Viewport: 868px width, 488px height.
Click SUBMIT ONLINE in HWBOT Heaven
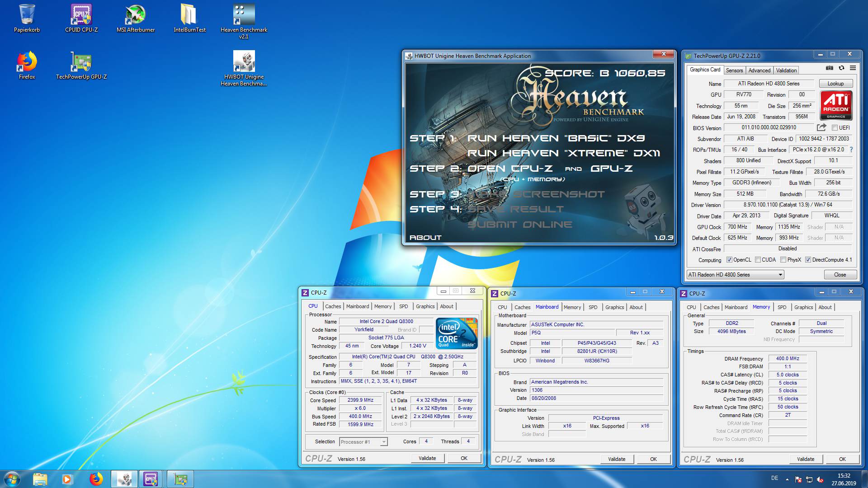pos(520,225)
